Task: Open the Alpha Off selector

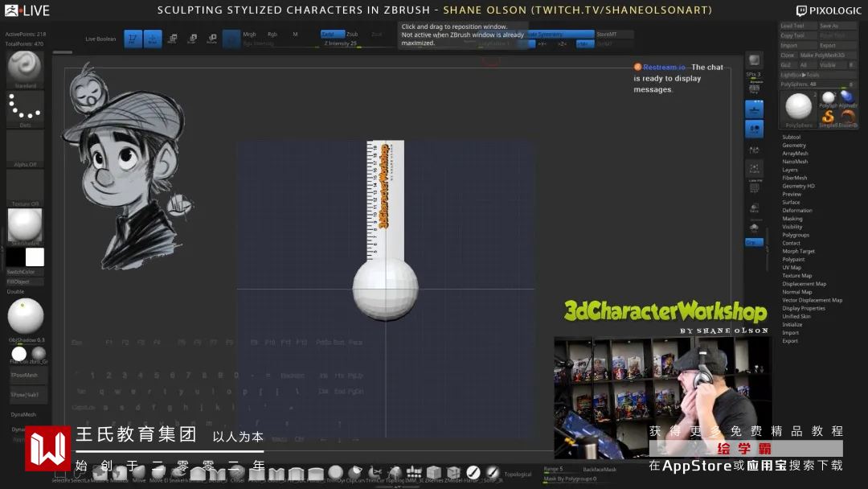Action: (24, 149)
